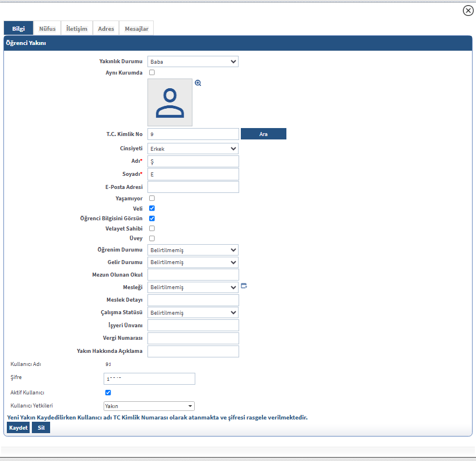This screenshot has width=476, height=461.
Task: Go to the Mesajlar tab
Action: (136, 28)
